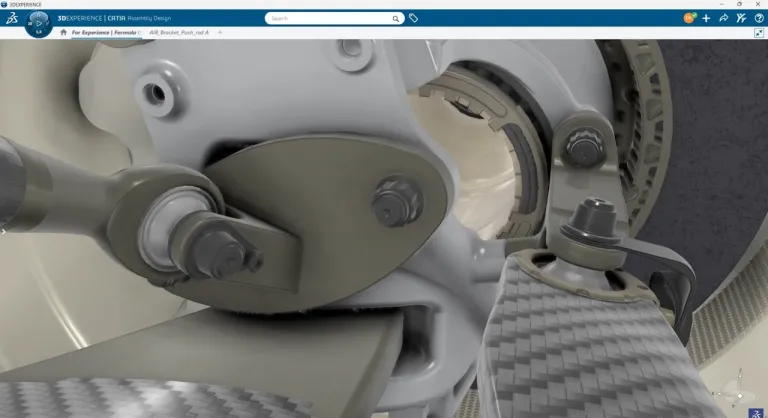Viewport: 768px width, 418px height.
Task: Open the help question mark icon
Action: (x=759, y=18)
